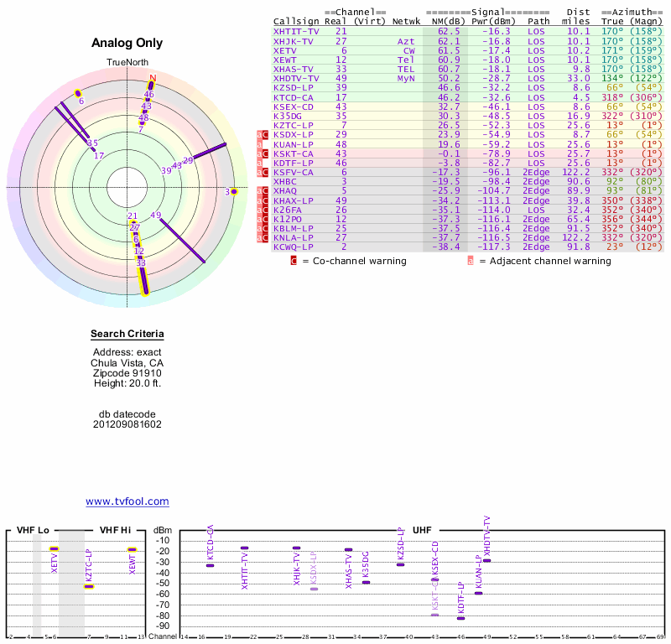Click the warning badge beside KSDX-LP row
Viewport: 671px width, 644px height.
click(263, 135)
